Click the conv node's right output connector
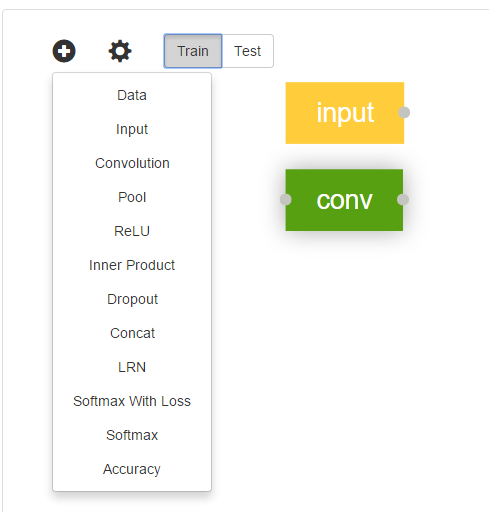This screenshot has height=512, width=489. 403,199
